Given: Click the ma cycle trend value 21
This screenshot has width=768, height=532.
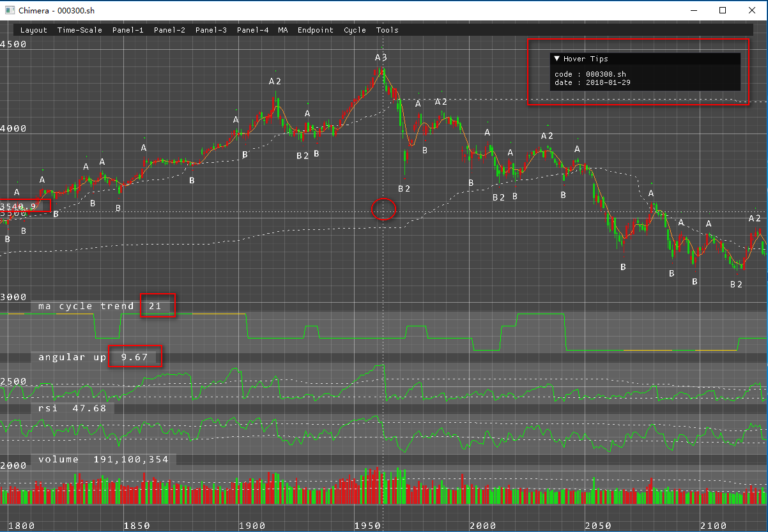Looking at the screenshot, I should (x=155, y=306).
